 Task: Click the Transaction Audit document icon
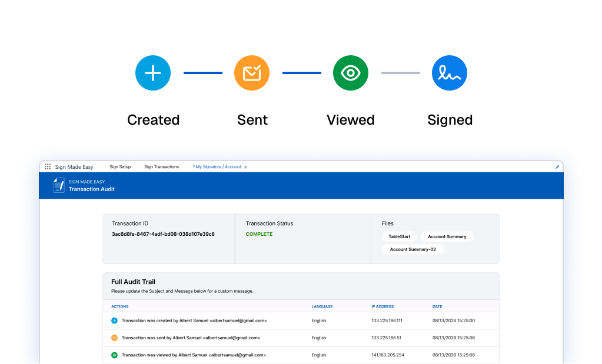(x=59, y=185)
